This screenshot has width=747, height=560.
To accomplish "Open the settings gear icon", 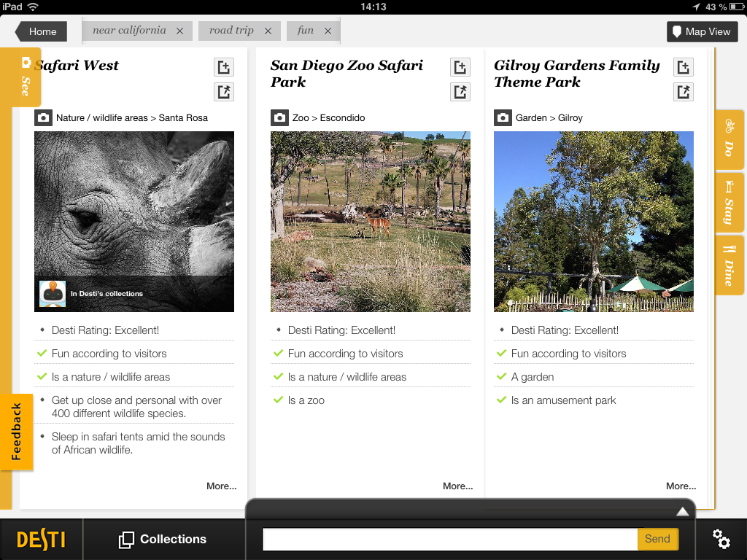I will tap(721, 540).
